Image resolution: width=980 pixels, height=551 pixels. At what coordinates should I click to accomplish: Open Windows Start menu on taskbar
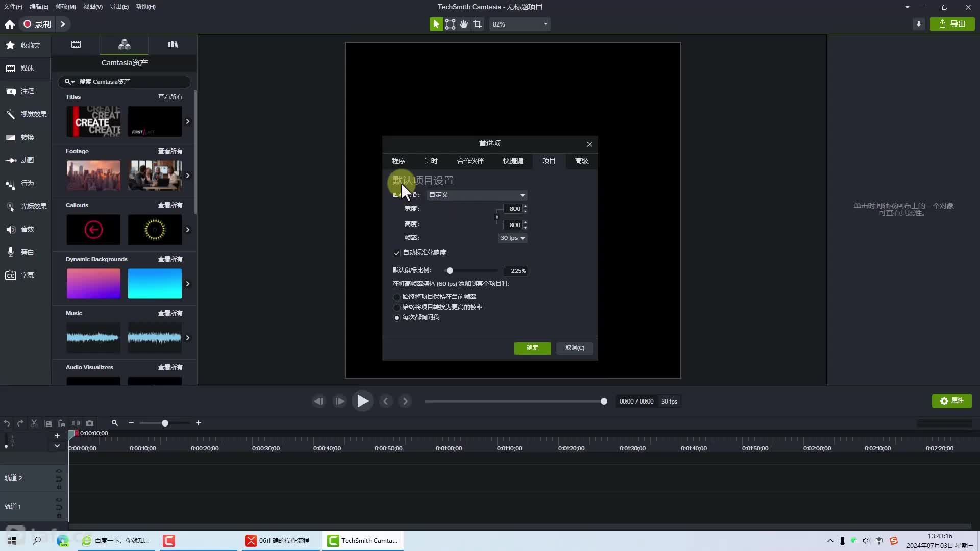(x=12, y=540)
